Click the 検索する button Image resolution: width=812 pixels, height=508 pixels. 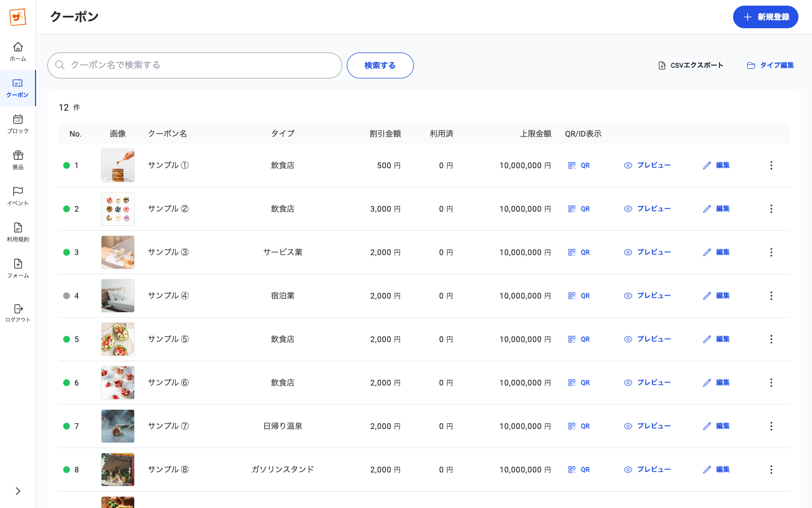click(380, 65)
